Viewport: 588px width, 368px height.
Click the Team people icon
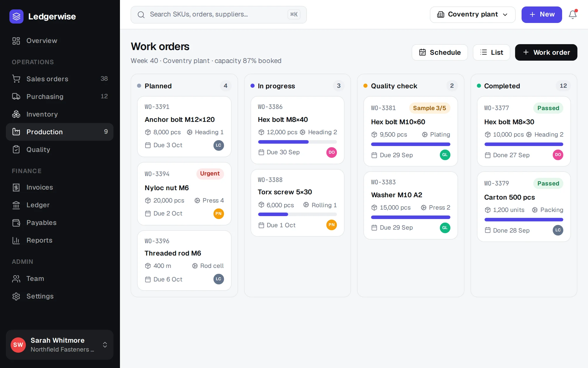click(16, 279)
